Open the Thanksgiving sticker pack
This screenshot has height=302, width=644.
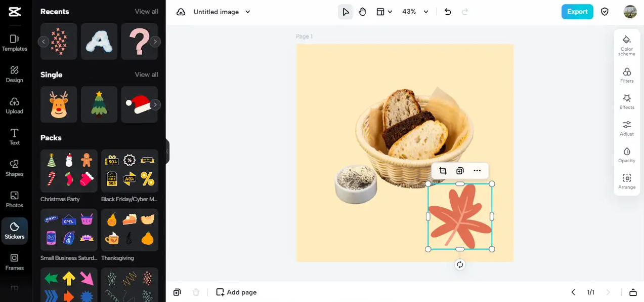point(130,230)
